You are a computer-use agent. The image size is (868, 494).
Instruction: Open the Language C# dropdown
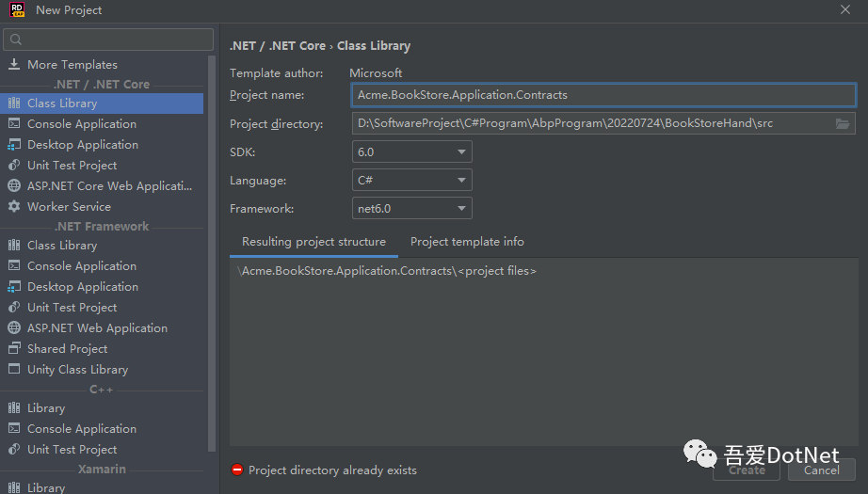coord(411,180)
